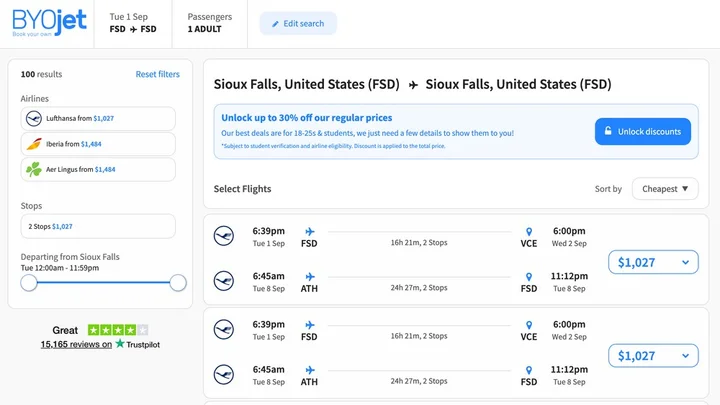
Task: Click the pencil icon beside Edit search
Action: (x=276, y=24)
